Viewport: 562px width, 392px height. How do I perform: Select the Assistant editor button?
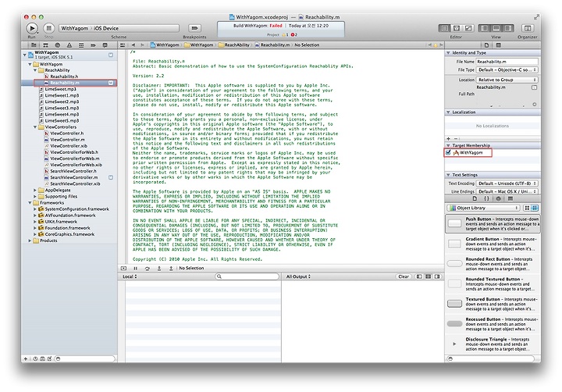(x=457, y=28)
